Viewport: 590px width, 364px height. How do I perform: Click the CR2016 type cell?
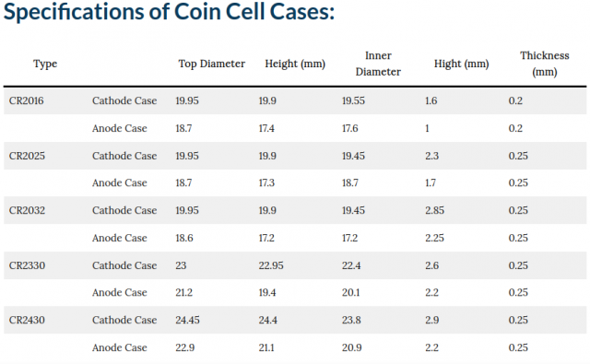tap(27, 100)
